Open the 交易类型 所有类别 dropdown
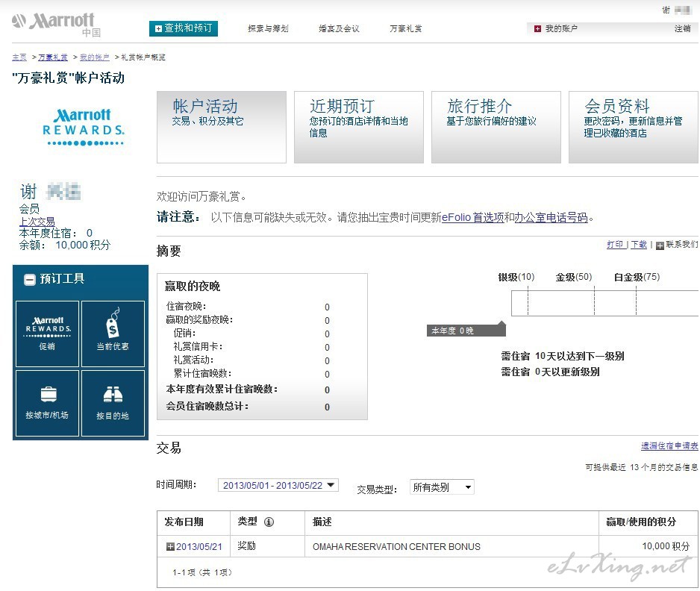The width and height of the screenshot is (700, 591). 442,487
